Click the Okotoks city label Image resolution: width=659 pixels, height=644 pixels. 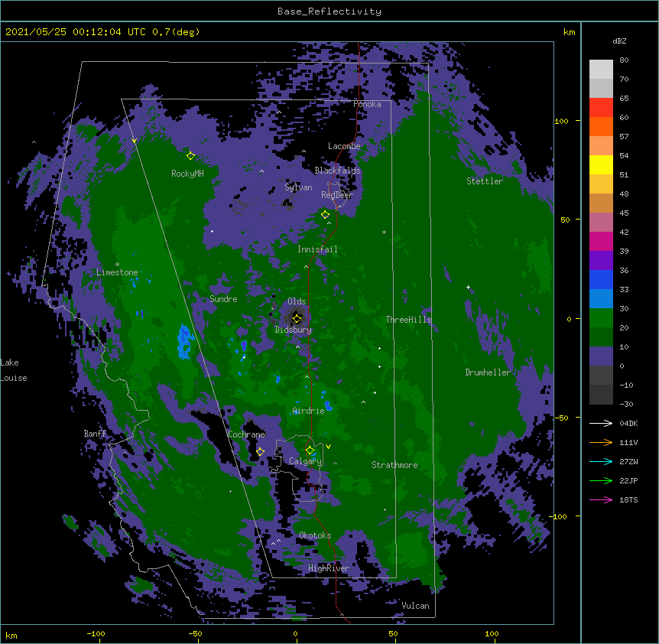315,535
